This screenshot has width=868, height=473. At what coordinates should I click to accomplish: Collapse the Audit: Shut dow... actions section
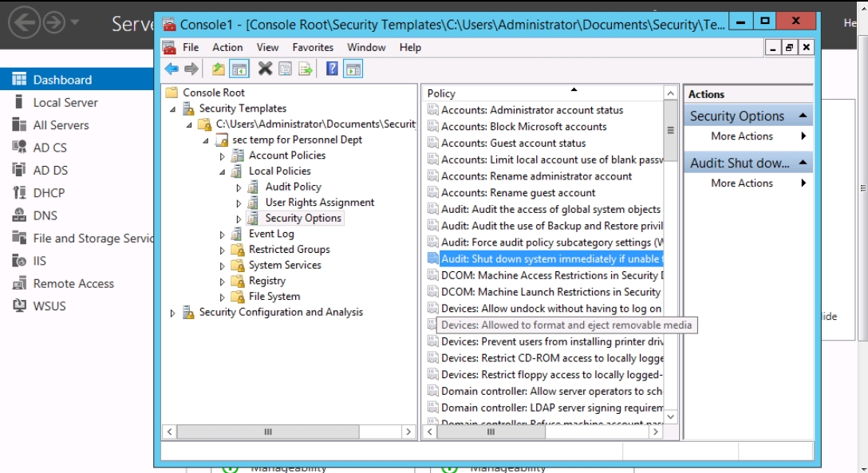tap(803, 163)
